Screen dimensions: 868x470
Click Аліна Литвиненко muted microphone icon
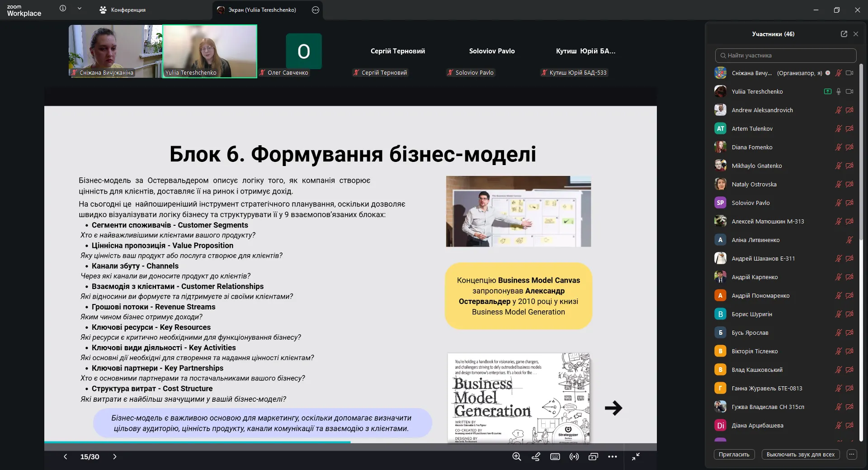coord(849,240)
